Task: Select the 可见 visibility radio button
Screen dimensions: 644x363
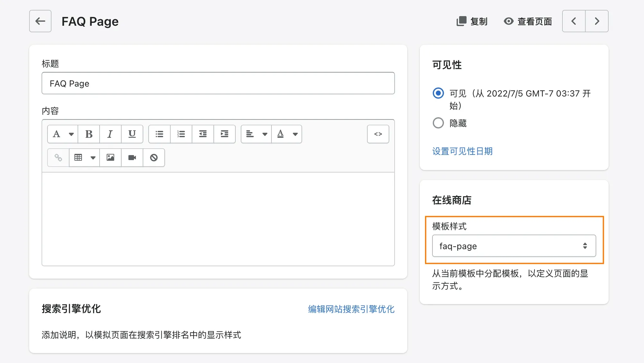Action: pos(438,93)
